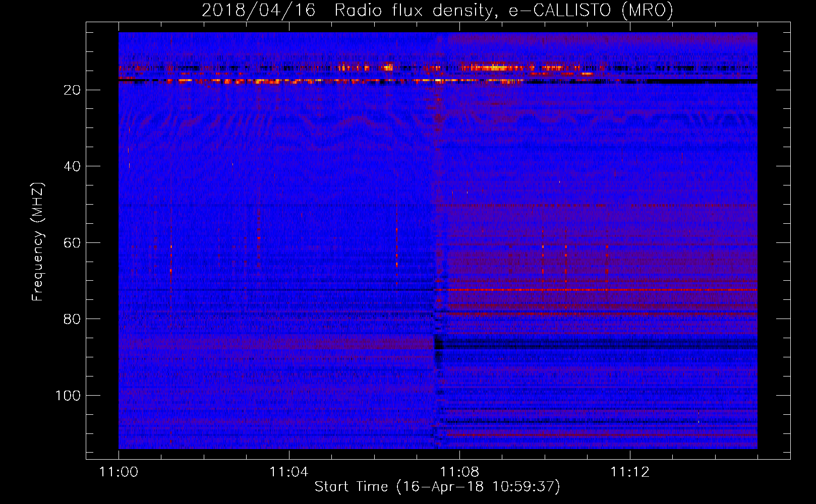This screenshot has width=816, height=504.
Task: Click the 11:08 time tick label
Action: [459, 472]
